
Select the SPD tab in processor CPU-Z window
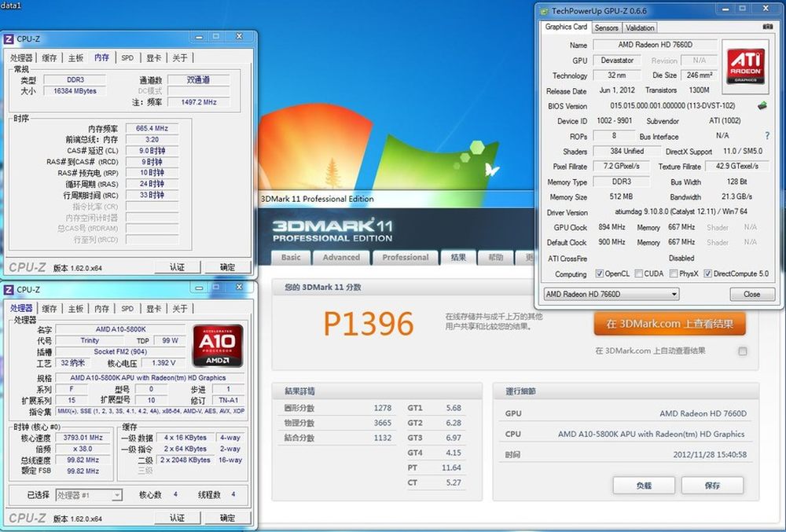click(127, 309)
